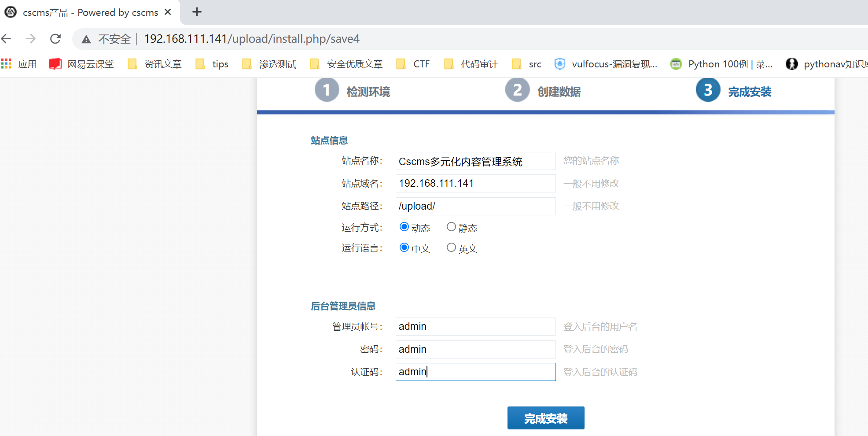Image resolution: width=868 pixels, height=436 pixels.
Task: Click the hint 登入后台的认证码
Action: click(x=600, y=372)
